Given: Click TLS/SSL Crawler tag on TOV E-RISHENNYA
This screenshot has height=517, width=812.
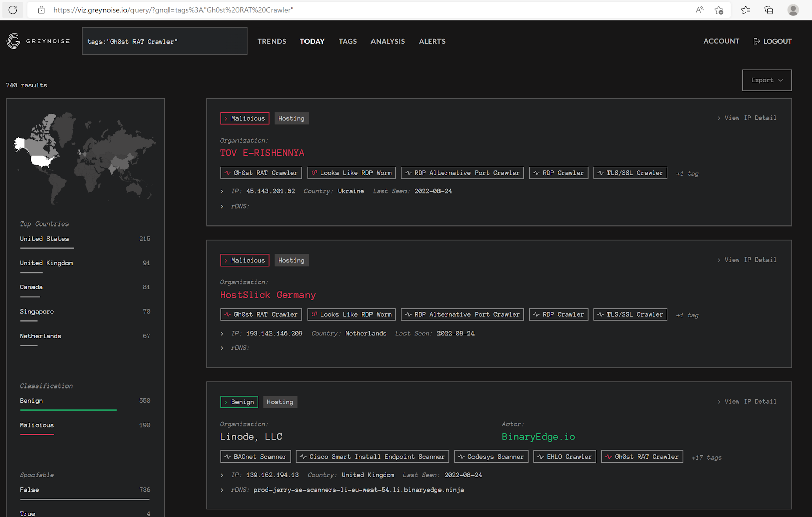Looking at the screenshot, I should point(630,173).
